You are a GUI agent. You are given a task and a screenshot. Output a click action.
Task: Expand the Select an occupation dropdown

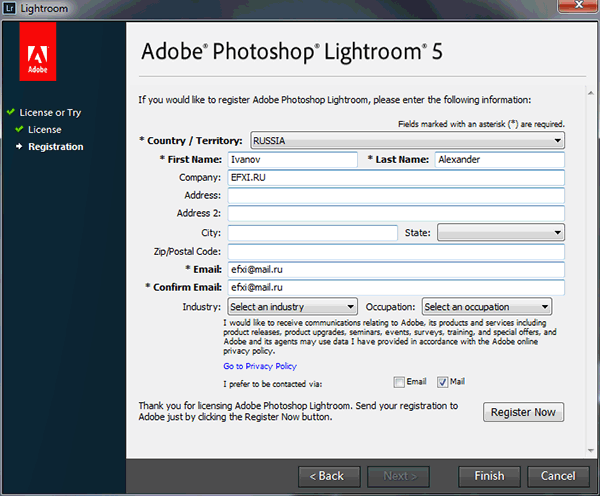(x=487, y=307)
